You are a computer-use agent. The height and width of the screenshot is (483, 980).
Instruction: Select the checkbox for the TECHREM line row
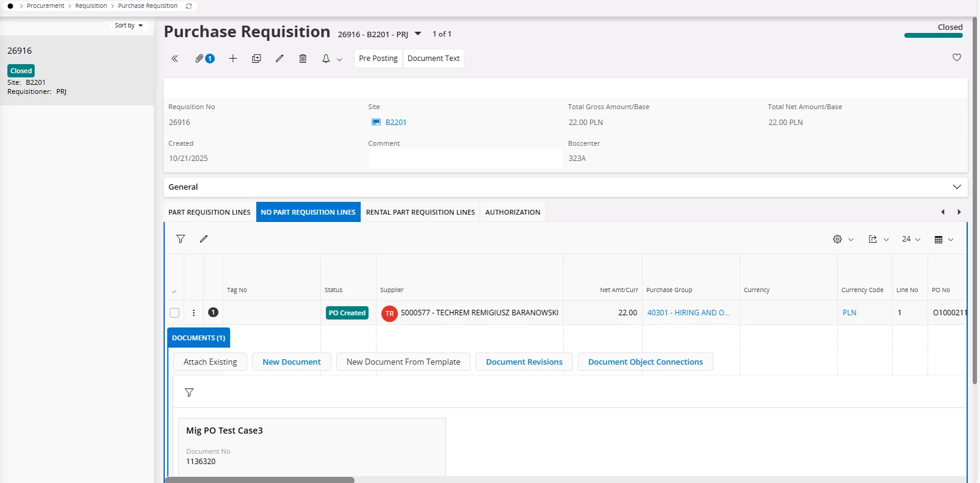(175, 313)
